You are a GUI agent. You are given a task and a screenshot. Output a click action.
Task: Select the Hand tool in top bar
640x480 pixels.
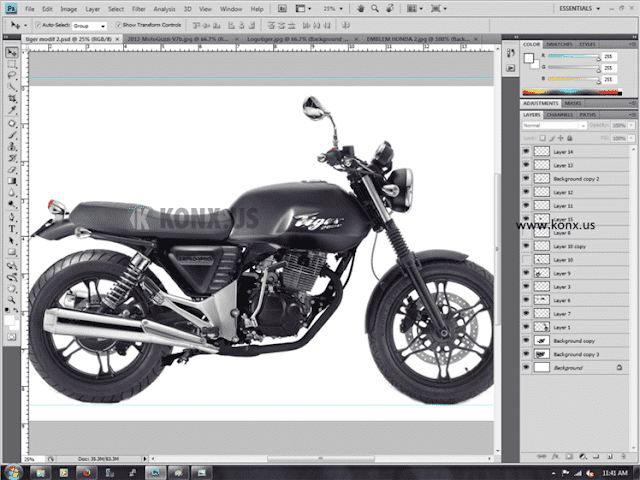[360, 9]
